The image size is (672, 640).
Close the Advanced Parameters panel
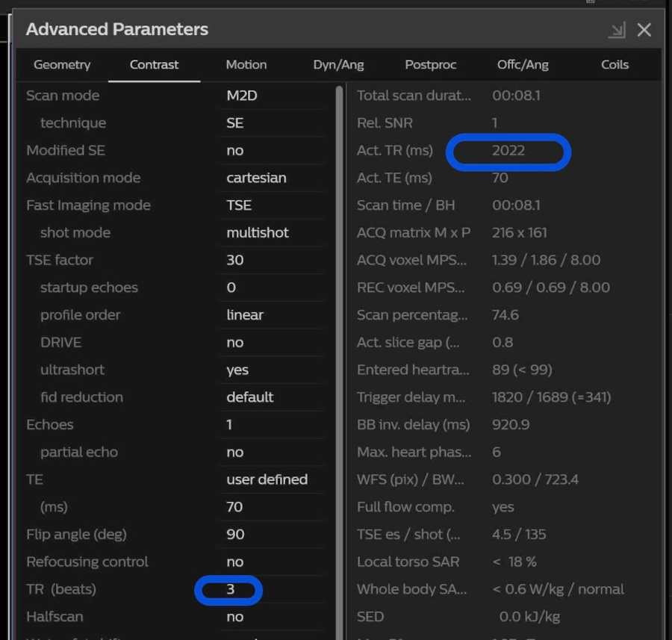(644, 30)
